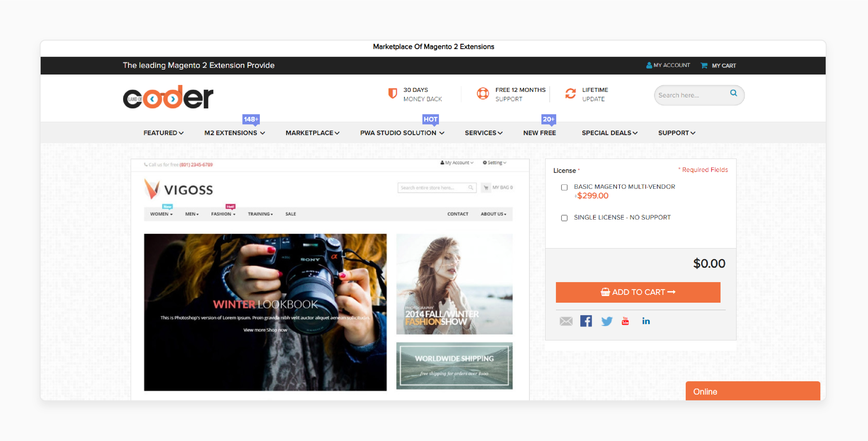Click the email share icon
The height and width of the screenshot is (441, 868).
click(565, 321)
